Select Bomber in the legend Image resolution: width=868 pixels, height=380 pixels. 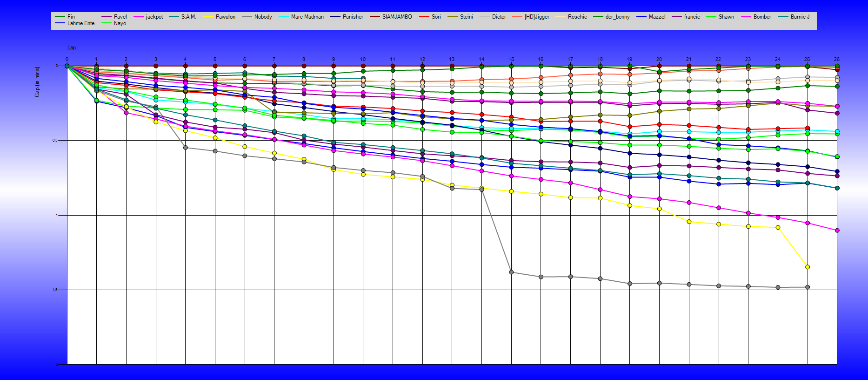click(756, 17)
